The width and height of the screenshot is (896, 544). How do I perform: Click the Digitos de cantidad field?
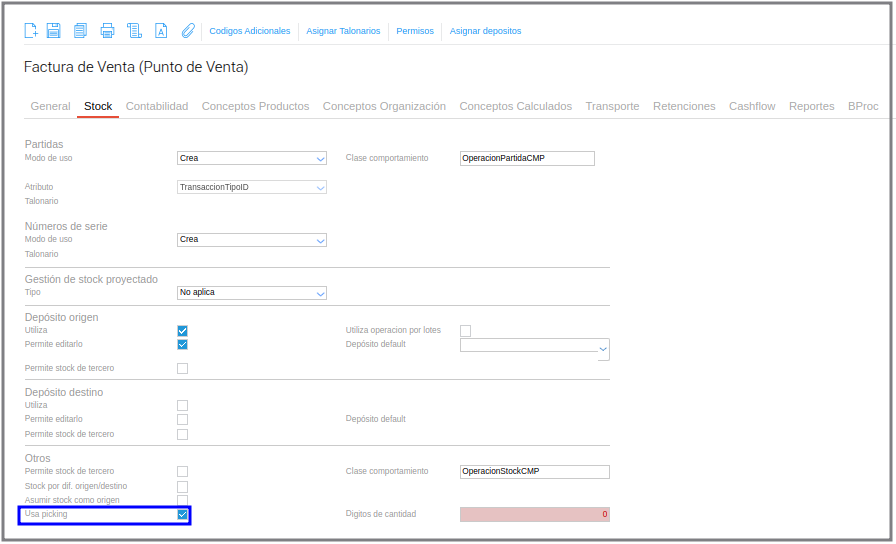click(x=535, y=514)
